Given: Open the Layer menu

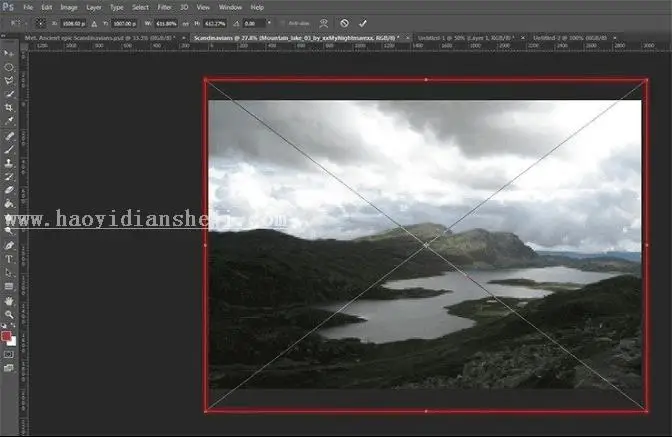Looking at the screenshot, I should point(94,7).
